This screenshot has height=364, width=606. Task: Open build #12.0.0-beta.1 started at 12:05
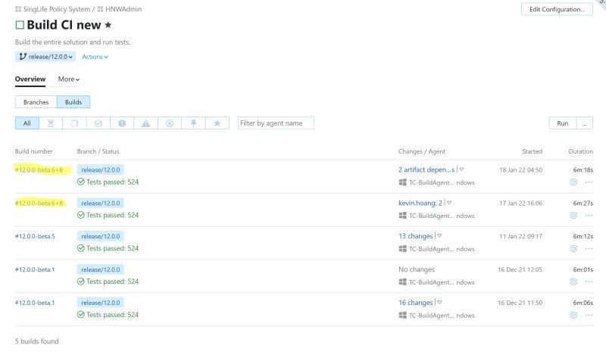click(35, 269)
